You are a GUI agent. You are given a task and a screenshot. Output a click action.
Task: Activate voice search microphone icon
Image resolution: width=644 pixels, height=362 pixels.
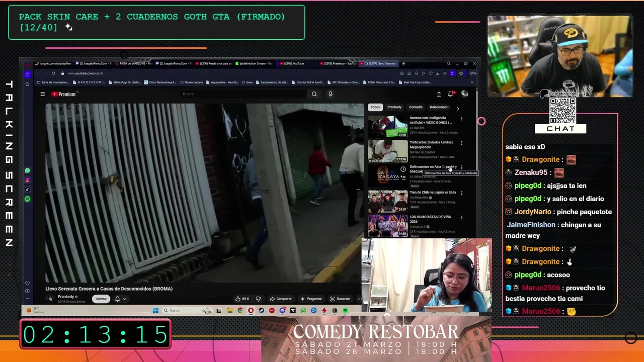330,94
